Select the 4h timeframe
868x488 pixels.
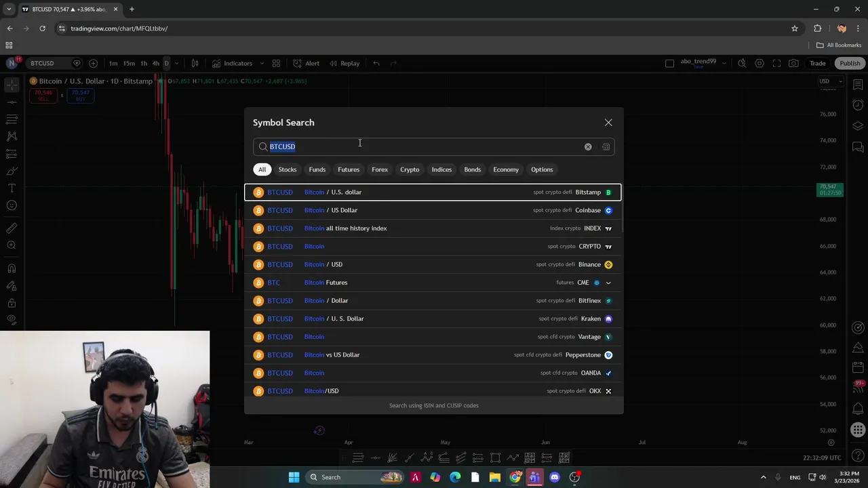(x=156, y=63)
